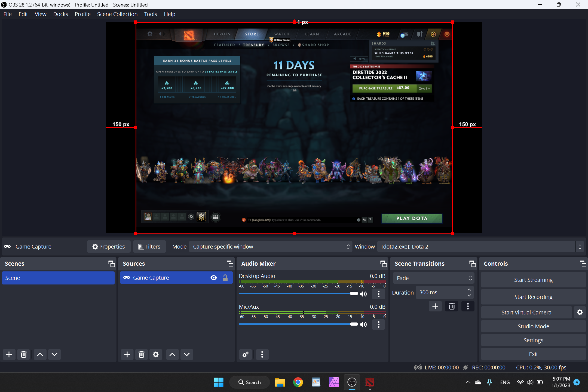Open virtual camera settings gear icon

pos(580,312)
